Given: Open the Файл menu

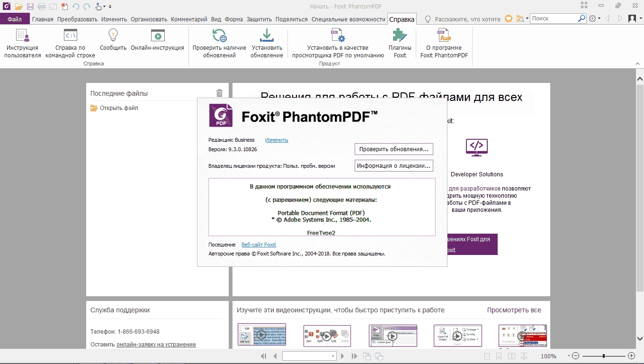Looking at the screenshot, I should tap(15, 19).
